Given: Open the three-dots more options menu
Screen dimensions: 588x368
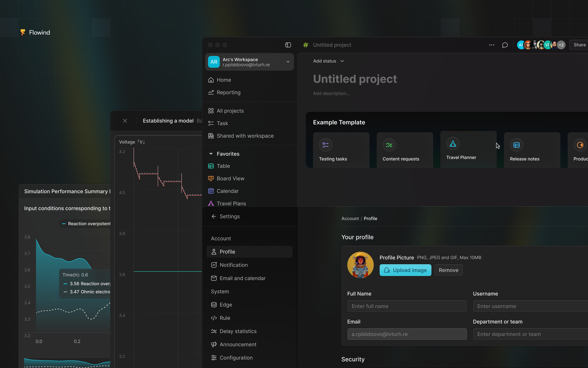Looking at the screenshot, I should (492, 45).
